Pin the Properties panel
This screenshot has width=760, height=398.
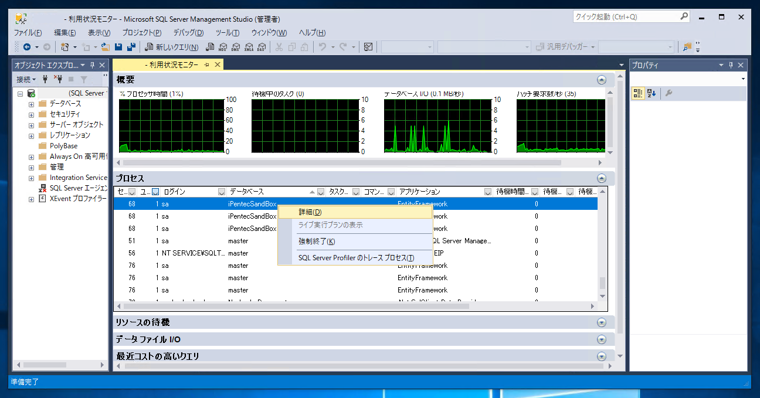point(731,65)
